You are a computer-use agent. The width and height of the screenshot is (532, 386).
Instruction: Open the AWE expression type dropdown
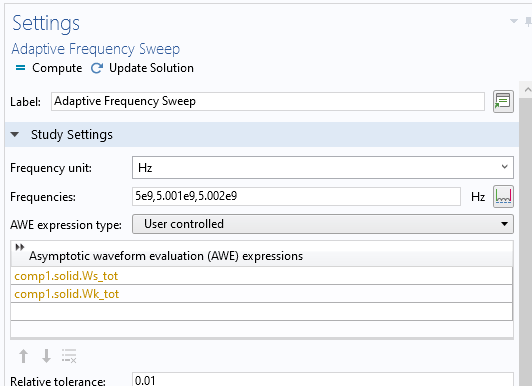[323, 224]
